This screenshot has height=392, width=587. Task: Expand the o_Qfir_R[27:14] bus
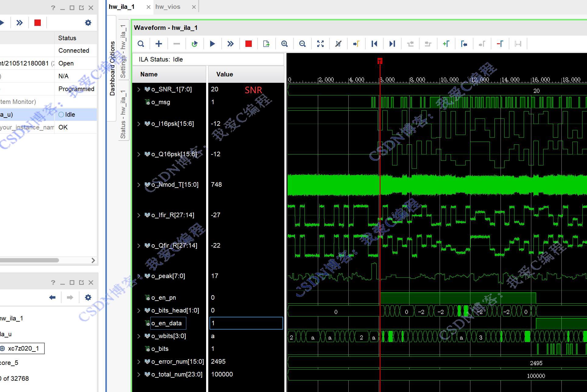[139, 245]
